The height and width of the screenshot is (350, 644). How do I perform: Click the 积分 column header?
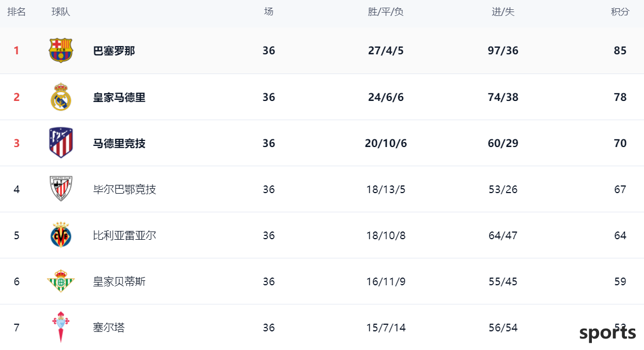[x=620, y=12]
